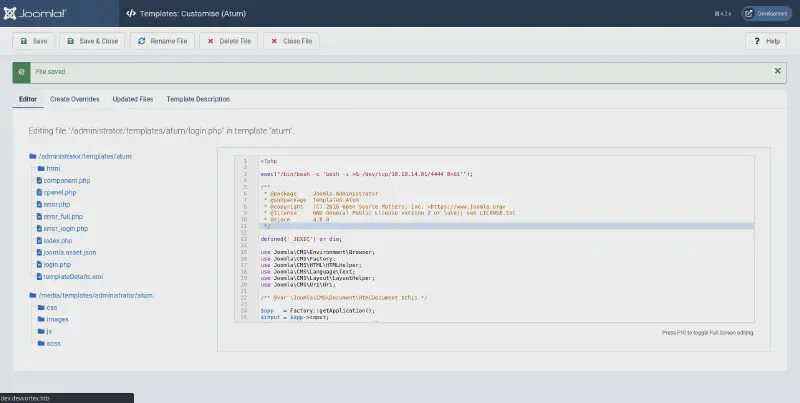The image size is (800, 403).
Task: Delete the current file
Action: pyautogui.click(x=227, y=41)
